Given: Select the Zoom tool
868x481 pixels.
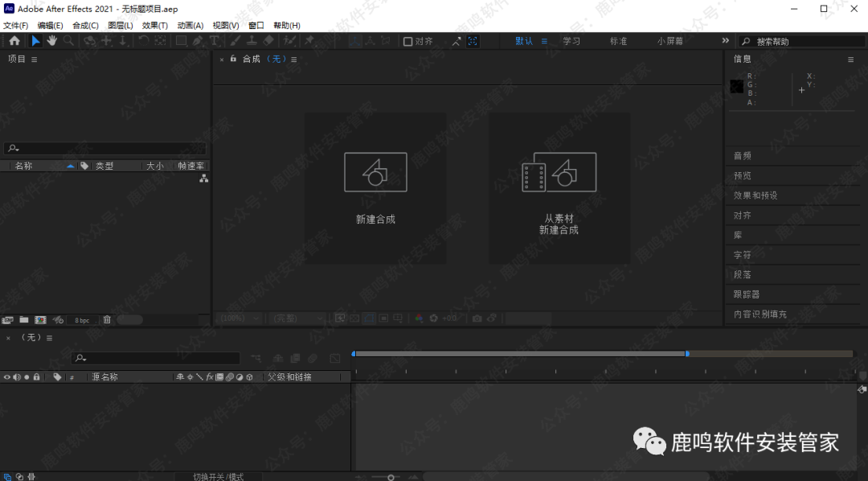Looking at the screenshot, I should [x=68, y=41].
